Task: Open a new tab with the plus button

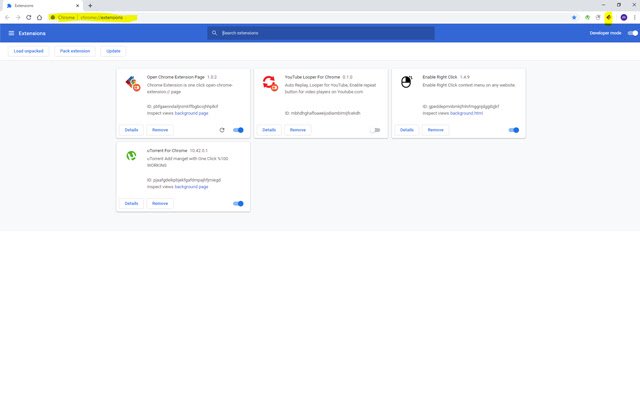Action: point(90,6)
